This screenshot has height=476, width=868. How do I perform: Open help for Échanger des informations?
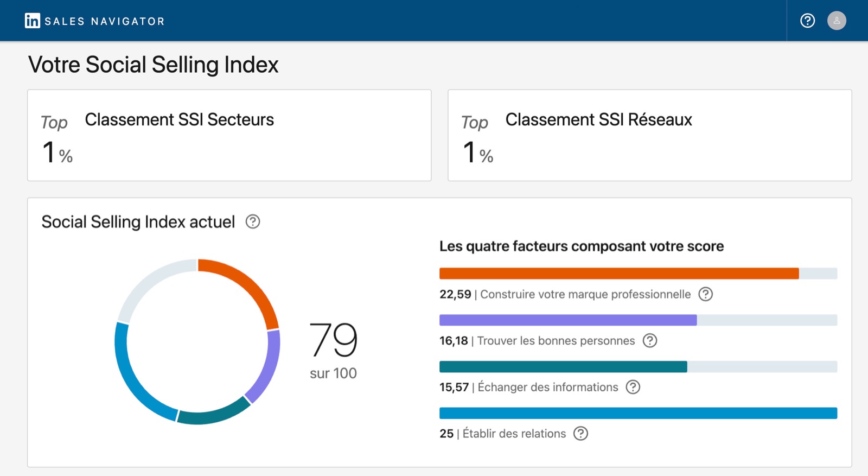pos(633,387)
